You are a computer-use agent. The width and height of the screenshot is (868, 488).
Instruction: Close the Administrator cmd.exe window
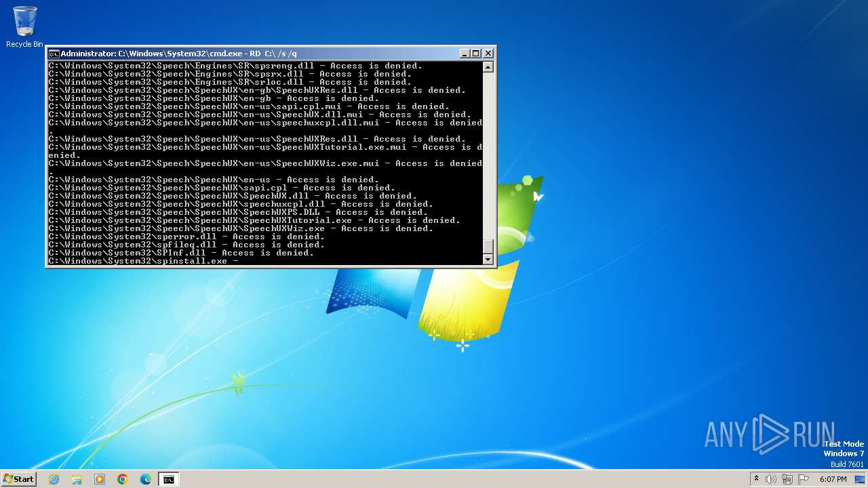(x=488, y=54)
